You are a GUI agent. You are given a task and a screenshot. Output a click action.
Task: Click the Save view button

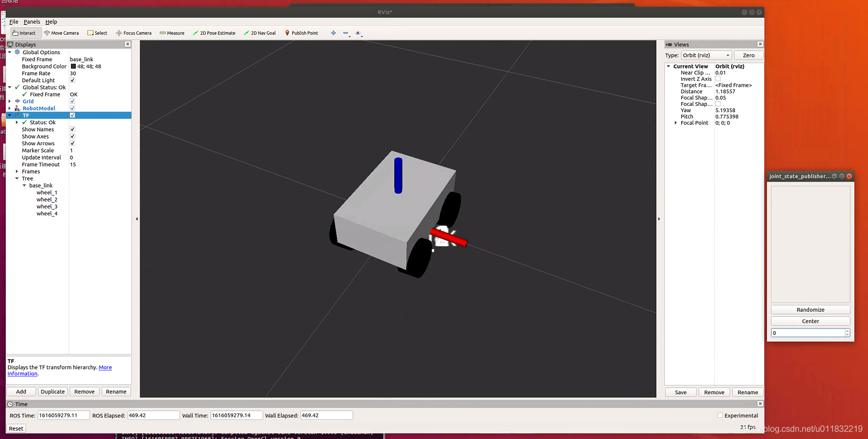pos(681,392)
